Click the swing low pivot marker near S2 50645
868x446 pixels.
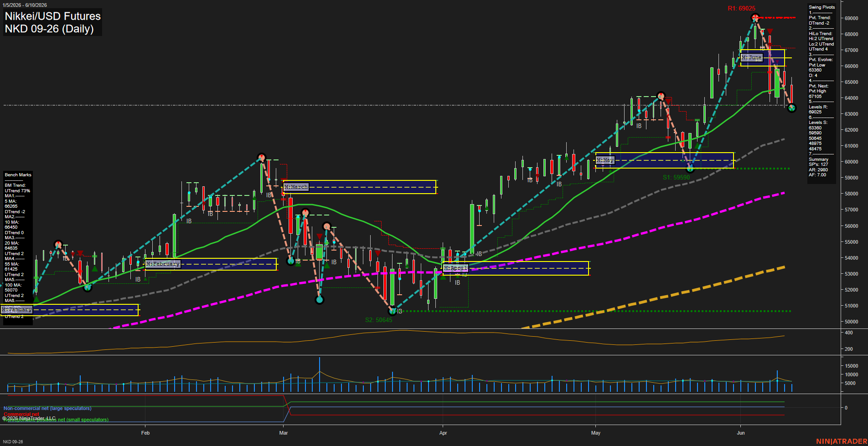tap(392, 311)
